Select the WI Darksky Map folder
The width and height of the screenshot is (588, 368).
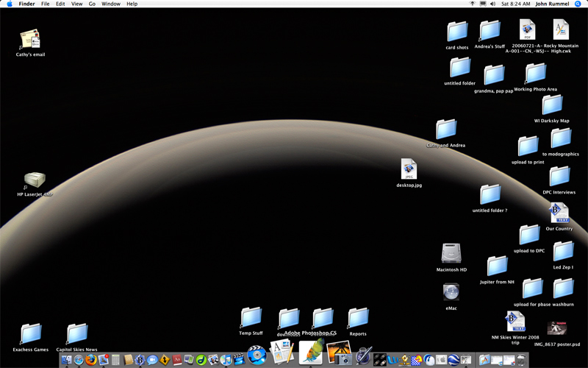click(x=552, y=105)
